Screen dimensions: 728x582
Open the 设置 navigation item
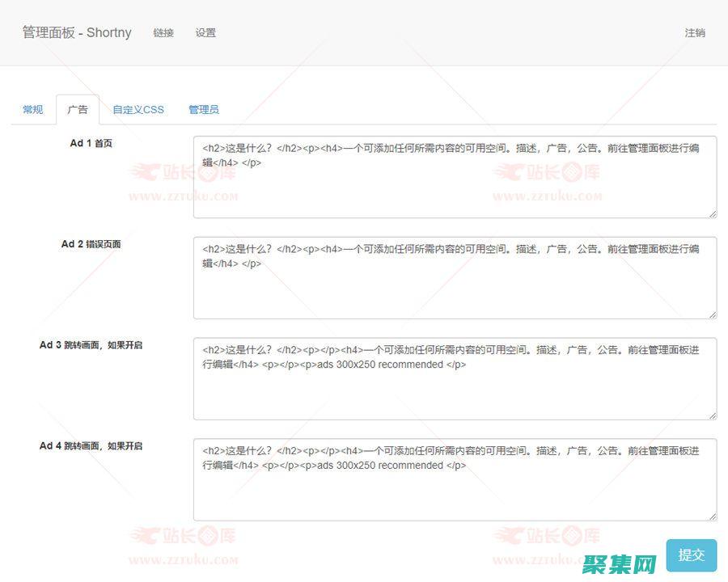(205, 33)
